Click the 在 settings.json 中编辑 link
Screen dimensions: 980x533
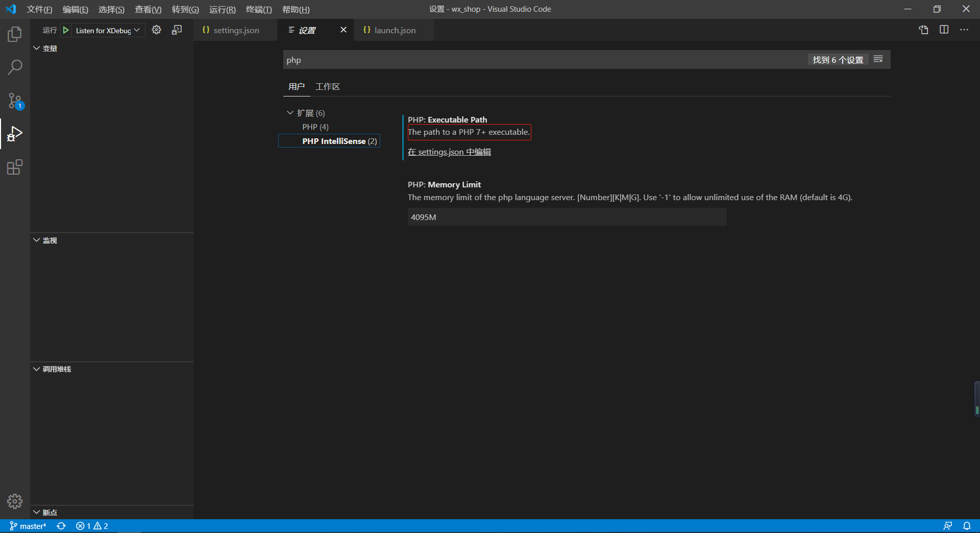coord(449,152)
